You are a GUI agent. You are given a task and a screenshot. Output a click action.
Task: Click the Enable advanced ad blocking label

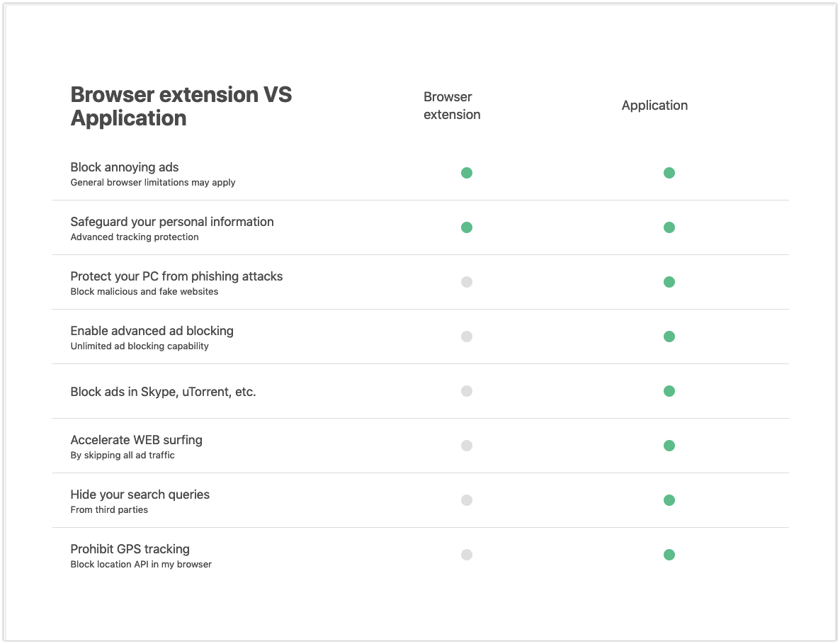(x=152, y=331)
